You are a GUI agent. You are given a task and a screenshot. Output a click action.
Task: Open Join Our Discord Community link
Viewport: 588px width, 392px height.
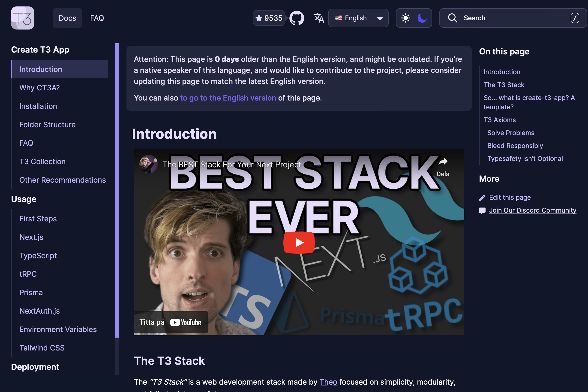[532, 210]
